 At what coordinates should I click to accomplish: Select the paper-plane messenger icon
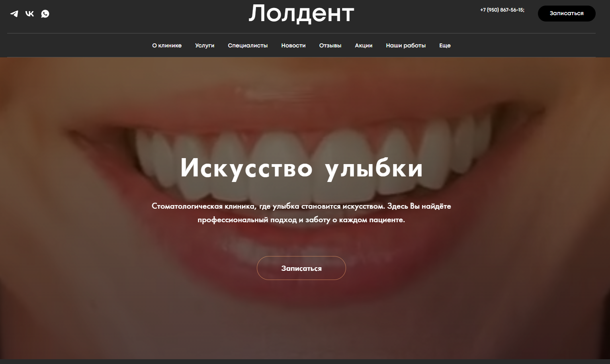coord(15,14)
